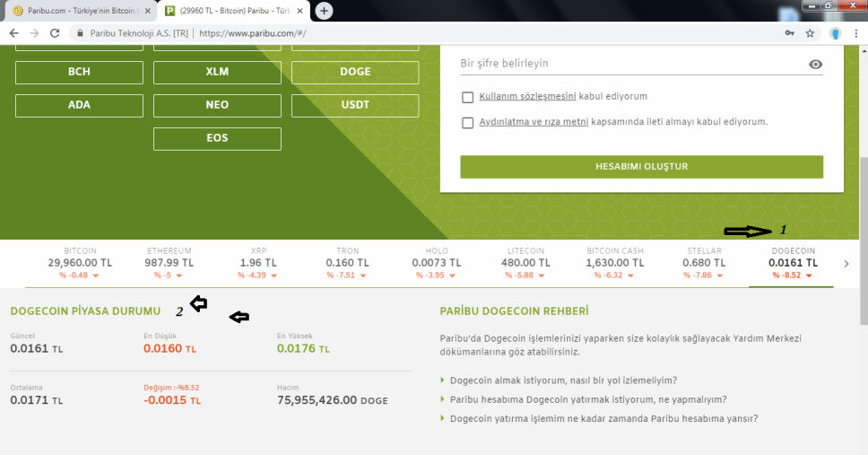
Task: Click the PARİBU DOGECOIN REHBERİ heading
Action: point(514,311)
